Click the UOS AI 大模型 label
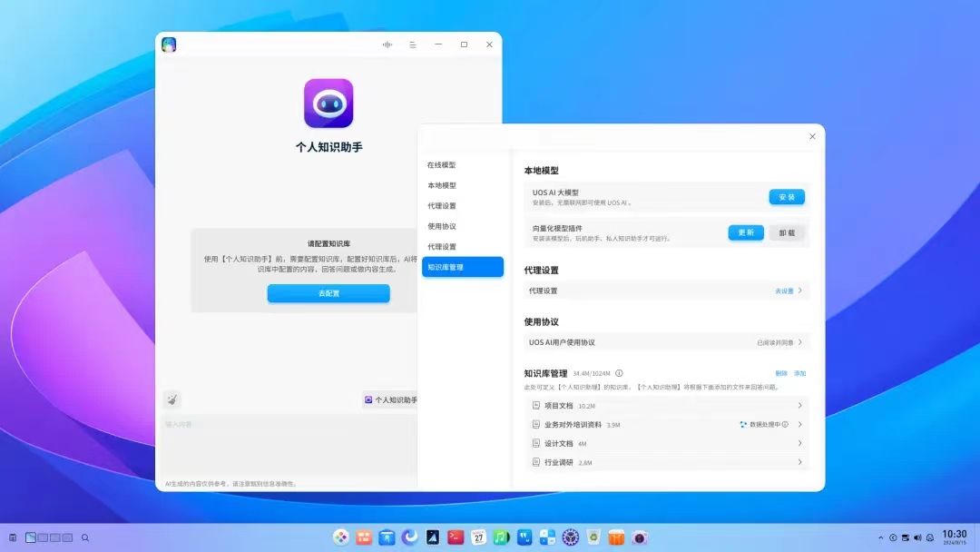The width and height of the screenshot is (980, 552). [555, 192]
